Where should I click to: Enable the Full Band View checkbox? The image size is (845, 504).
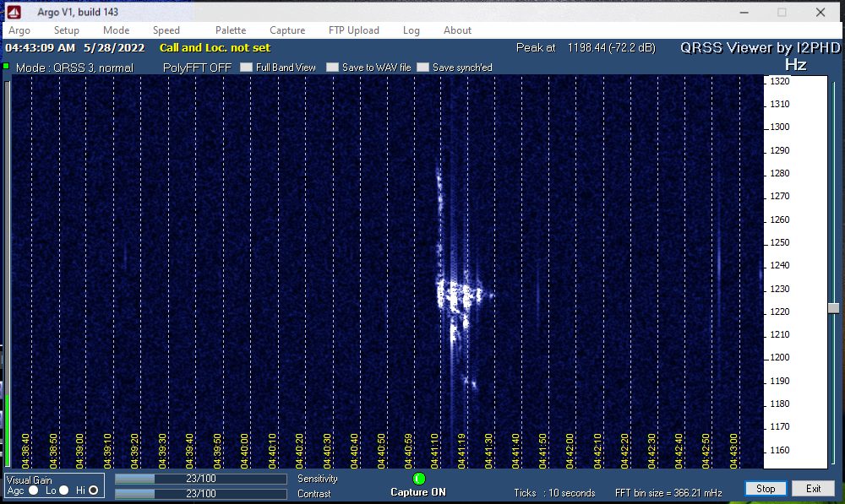coord(246,68)
